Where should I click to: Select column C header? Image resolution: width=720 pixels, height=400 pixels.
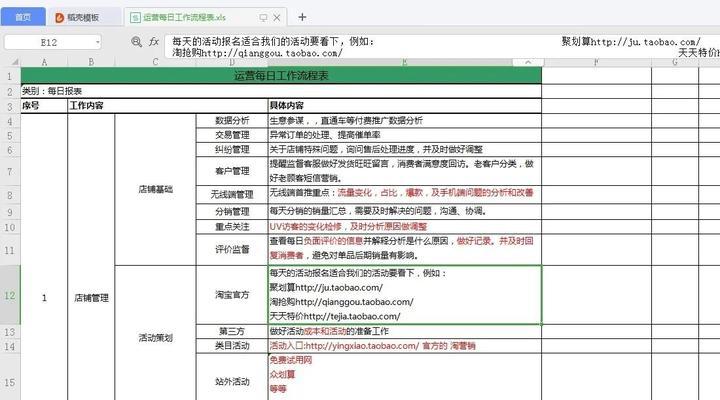(x=155, y=62)
